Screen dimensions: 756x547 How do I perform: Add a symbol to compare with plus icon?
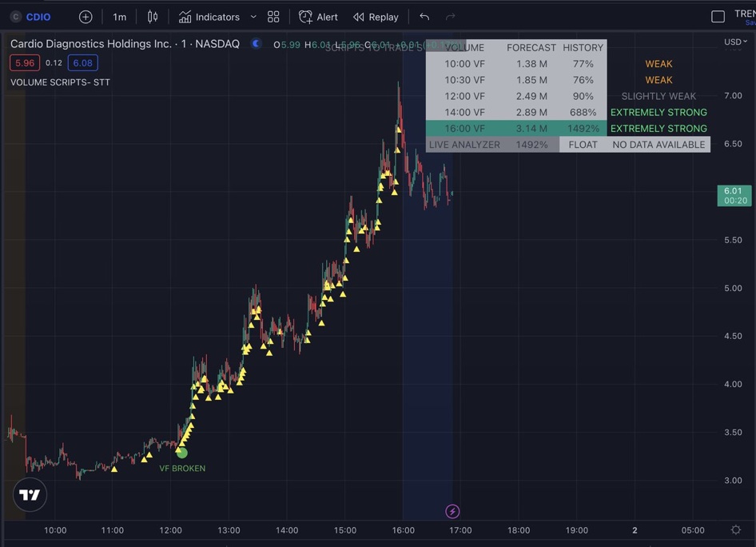86,17
